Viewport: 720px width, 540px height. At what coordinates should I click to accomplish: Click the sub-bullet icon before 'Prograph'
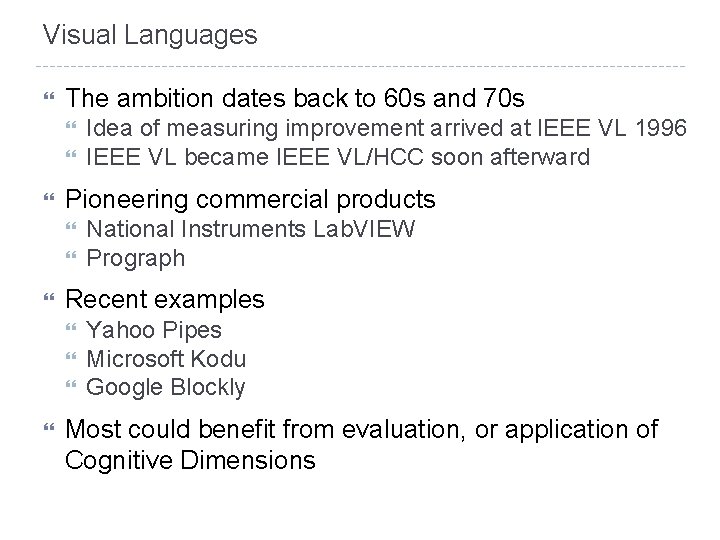pyautogui.click(x=69, y=258)
